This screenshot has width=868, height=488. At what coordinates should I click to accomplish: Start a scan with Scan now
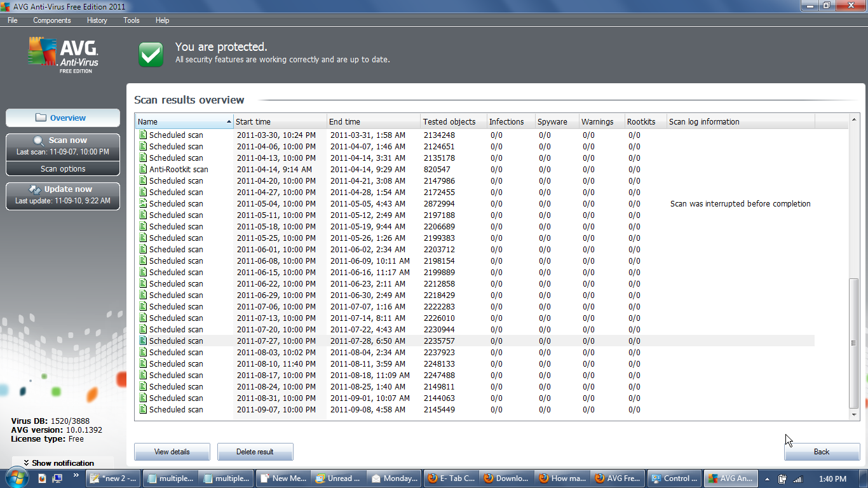pos(62,146)
